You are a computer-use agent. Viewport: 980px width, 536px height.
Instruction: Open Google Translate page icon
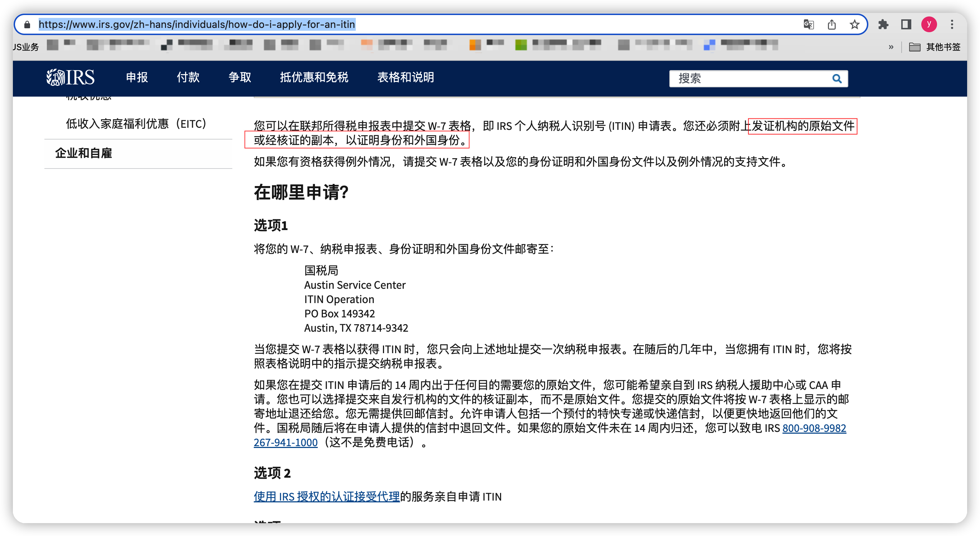[x=809, y=25]
